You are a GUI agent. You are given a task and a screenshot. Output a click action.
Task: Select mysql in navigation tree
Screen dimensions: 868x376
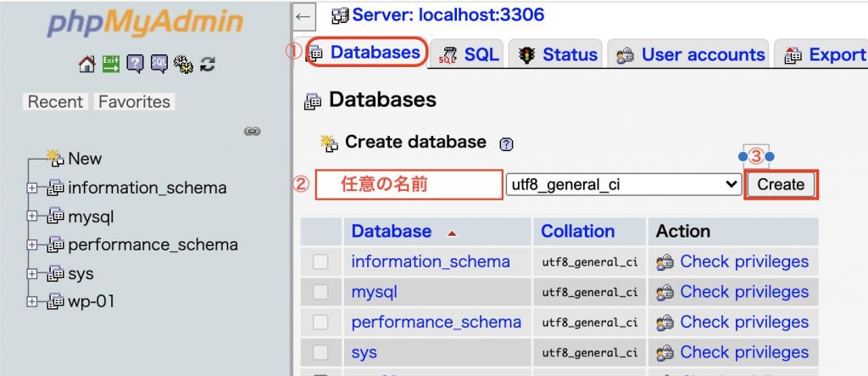click(91, 216)
